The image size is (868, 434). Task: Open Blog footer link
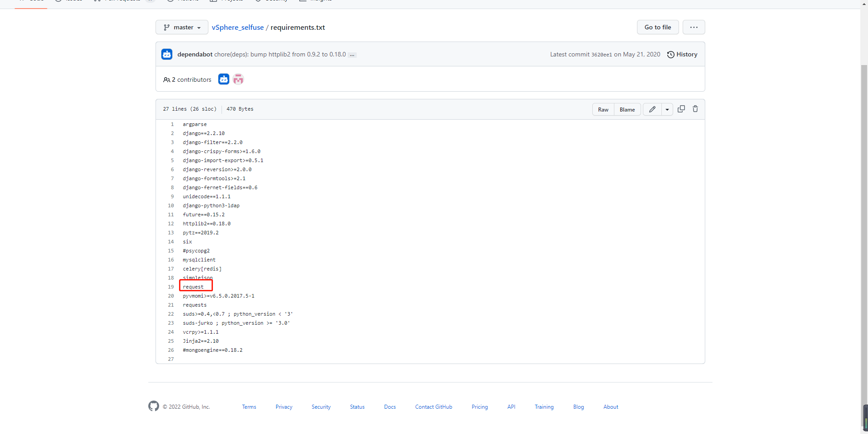[x=578, y=407]
